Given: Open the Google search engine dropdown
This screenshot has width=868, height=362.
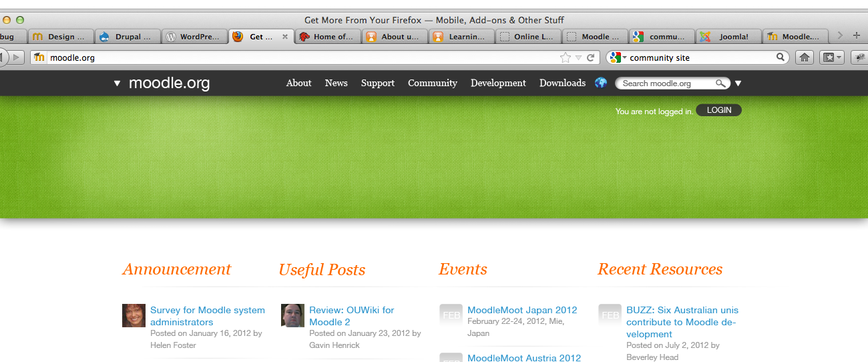Looking at the screenshot, I should [x=618, y=57].
